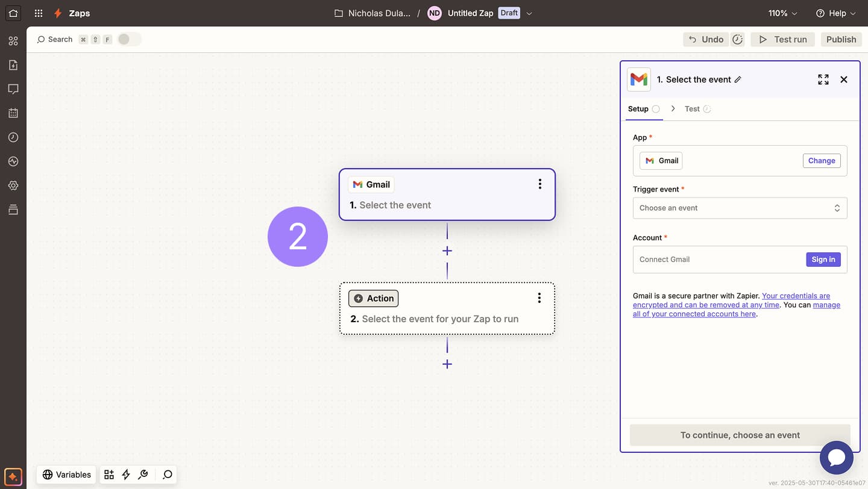This screenshot has height=489, width=868.
Task: Open the calendar sidebar icon
Action: [x=13, y=113]
